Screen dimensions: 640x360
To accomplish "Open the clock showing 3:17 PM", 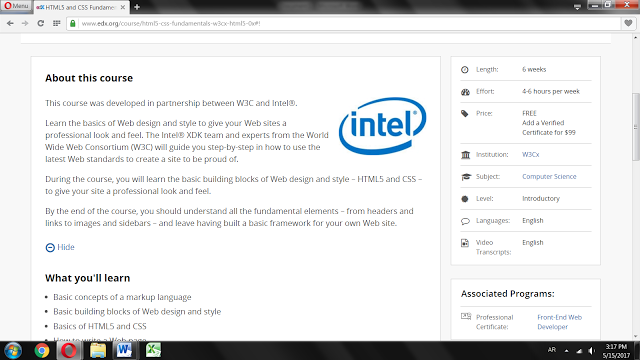I will pyautogui.click(x=616, y=351).
